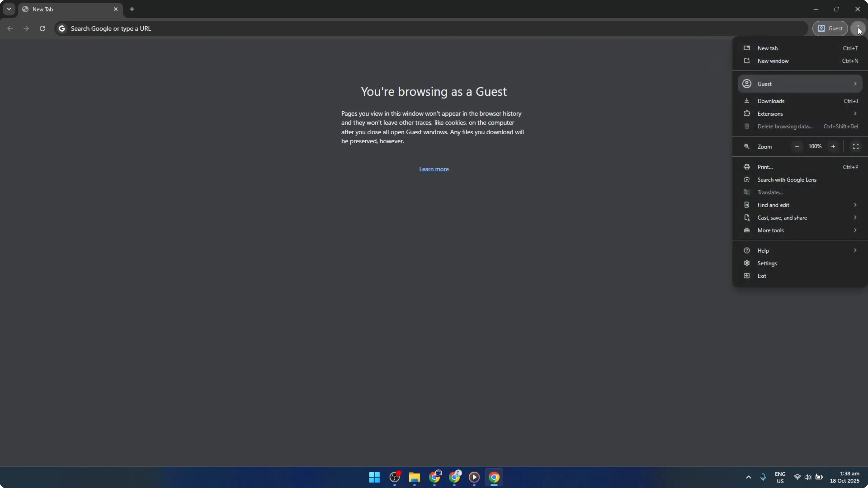Open a new tab with the plus button

coord(132,9)
